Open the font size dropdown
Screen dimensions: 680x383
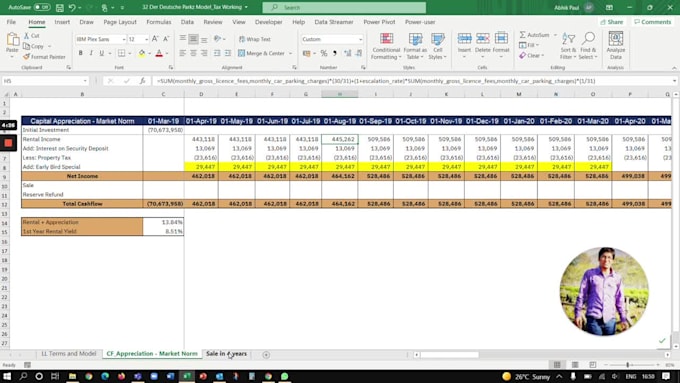click(x=147, y=39)
